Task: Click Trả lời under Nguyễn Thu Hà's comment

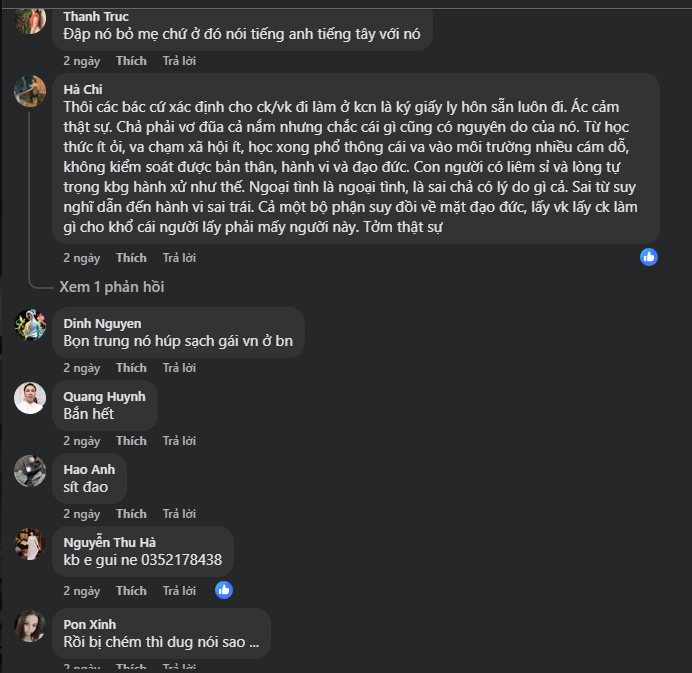Action: tap(179, 591)
